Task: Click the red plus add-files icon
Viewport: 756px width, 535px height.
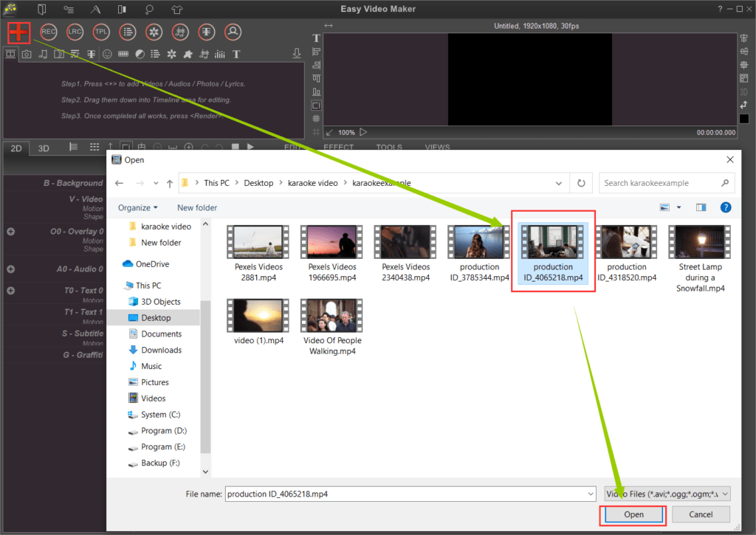Action: pos(18,32)
